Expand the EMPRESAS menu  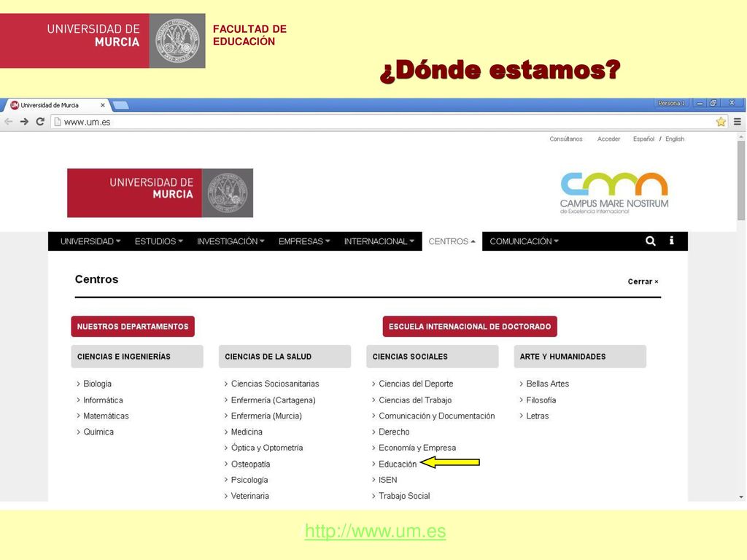(x=304, y=241)
